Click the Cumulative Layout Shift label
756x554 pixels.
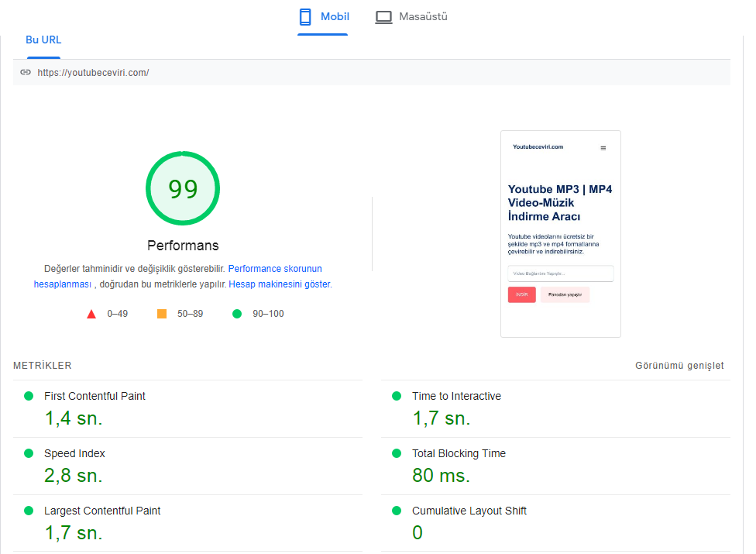click(469, 511)
